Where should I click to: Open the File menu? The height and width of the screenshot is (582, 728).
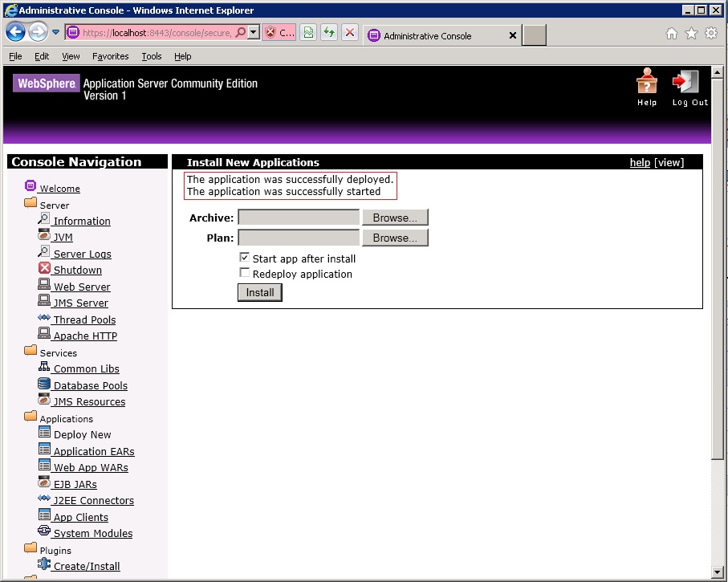pyautogui.click(x=15, y=56)
